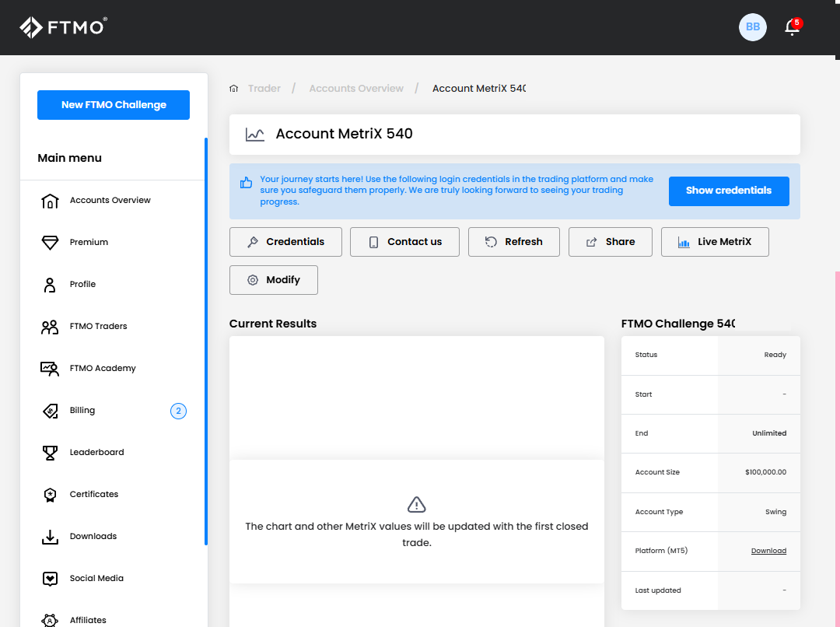Click the Leaderboard trophy icon
This screenshot has height=627, width=840.
50,452
